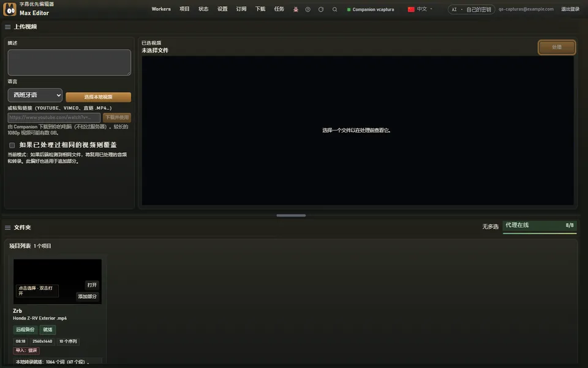Click the 08:18 duration tag
This screenshot has height=368, width=588.
click(x=21, y=342)
